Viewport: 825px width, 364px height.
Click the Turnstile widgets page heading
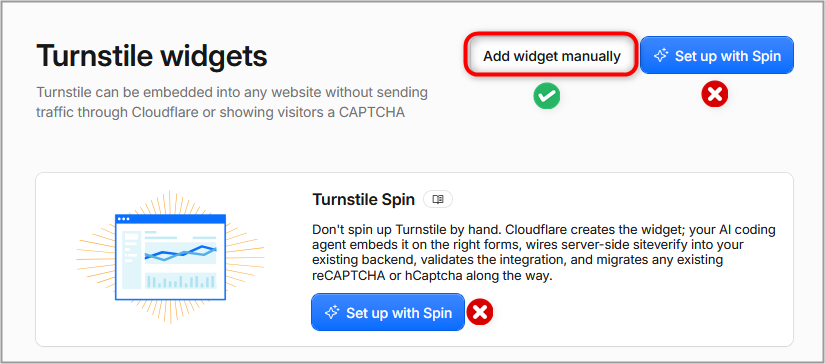coord(152,56)
